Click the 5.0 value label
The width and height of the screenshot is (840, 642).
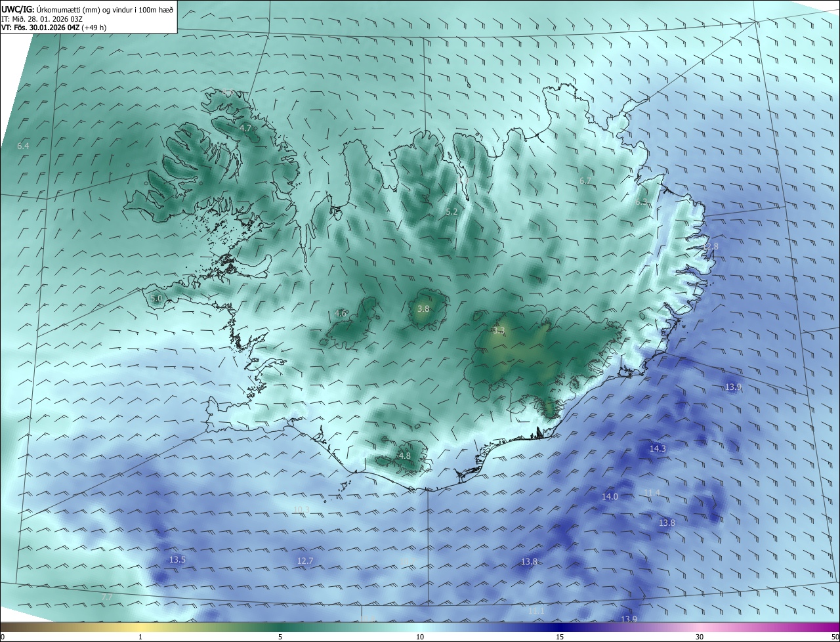156,299
